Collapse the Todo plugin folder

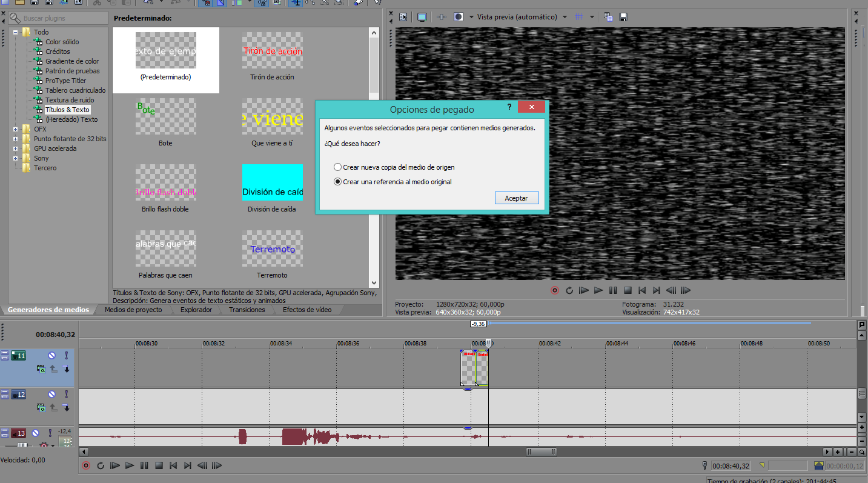coord(15,32)
